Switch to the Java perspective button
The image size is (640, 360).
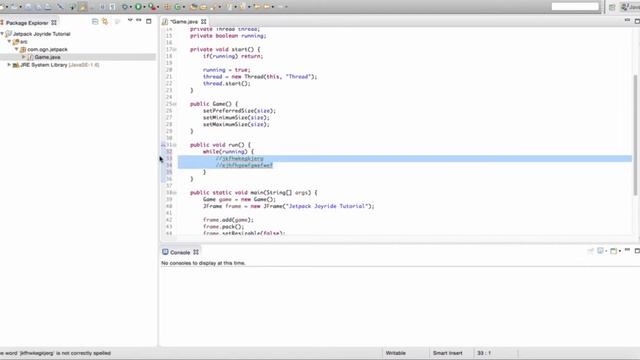click(630, 7)
